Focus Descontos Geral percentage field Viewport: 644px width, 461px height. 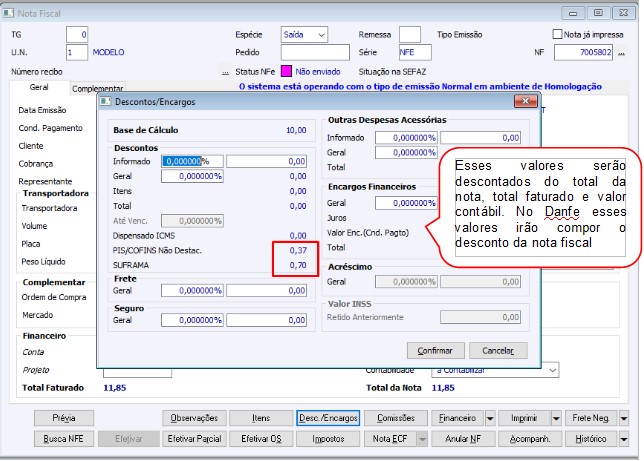(192, 176)
